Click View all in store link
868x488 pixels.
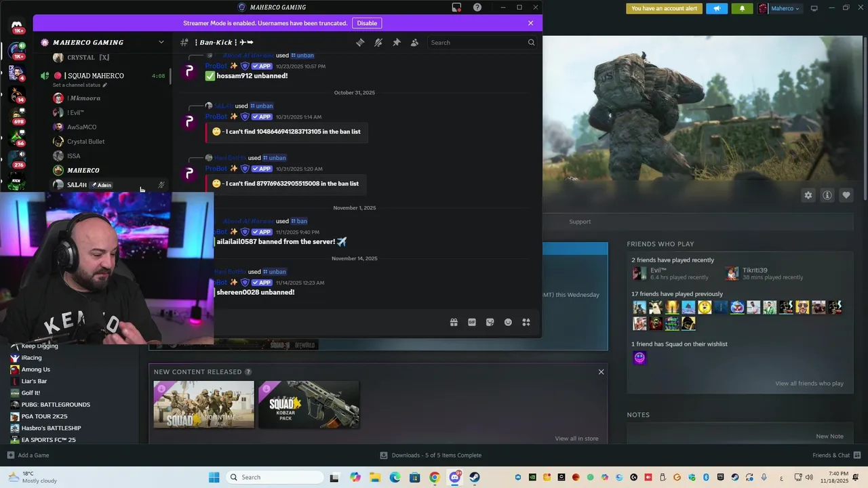[576, 439]
